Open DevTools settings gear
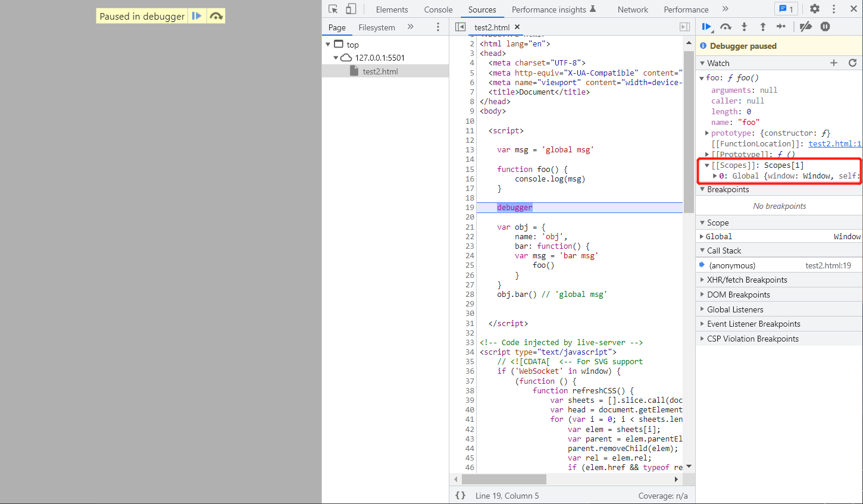 click(x=815, y=9)
